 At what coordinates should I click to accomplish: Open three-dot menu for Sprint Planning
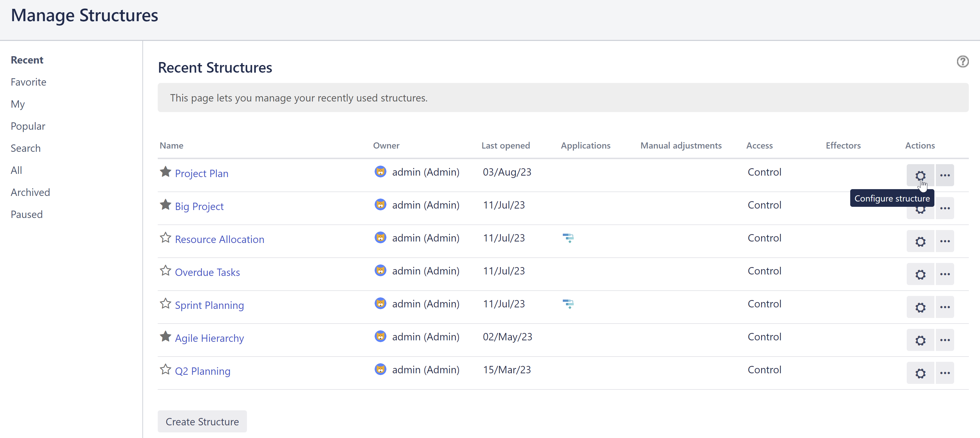tap(945, 307)
